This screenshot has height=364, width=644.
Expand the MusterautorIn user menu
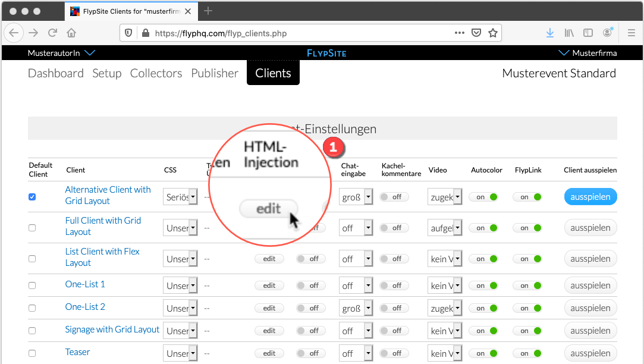pos(62,53)
